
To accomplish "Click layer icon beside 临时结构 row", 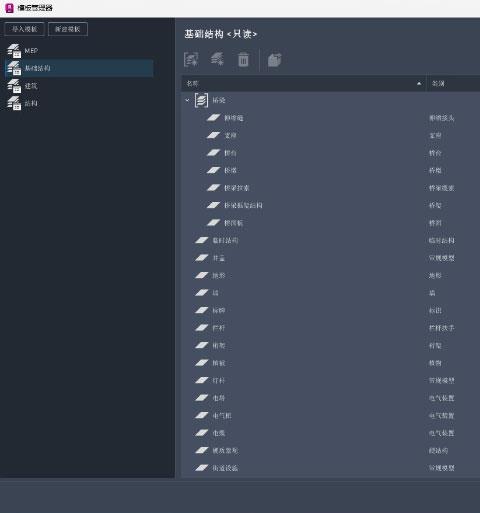I will pos(202,240).
